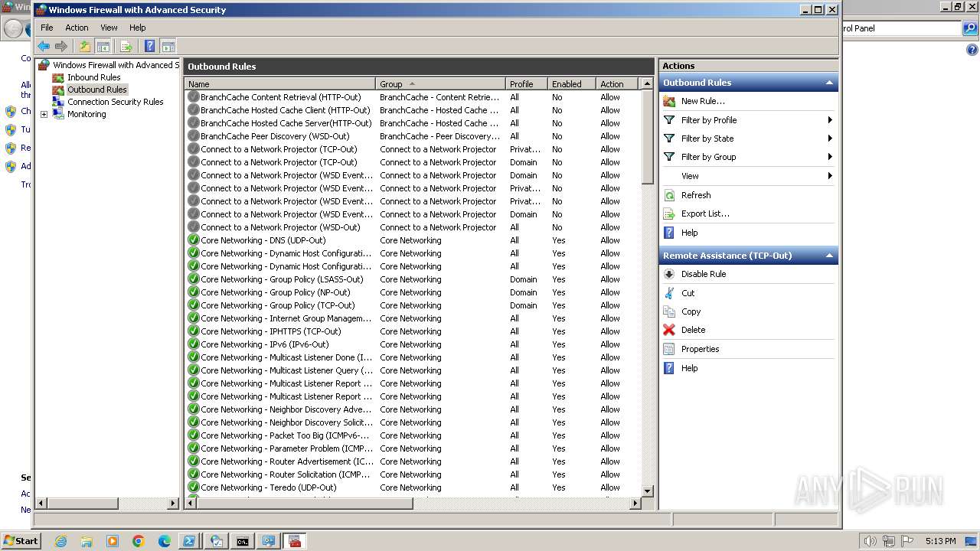Click the Control Panel search magnifier icon
This screenshot has width=980, height=551.
point(969,28)
